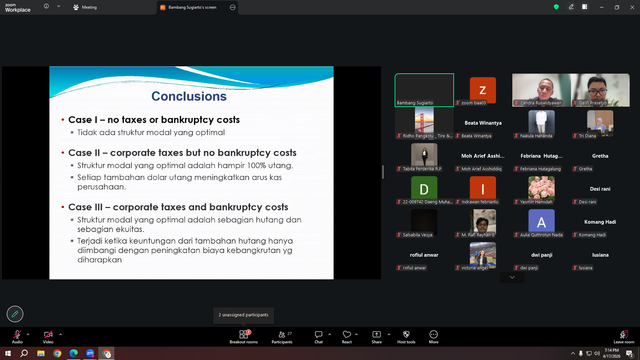Open the green annotate pencil button

pyautogui.click(x=15, y=314)
